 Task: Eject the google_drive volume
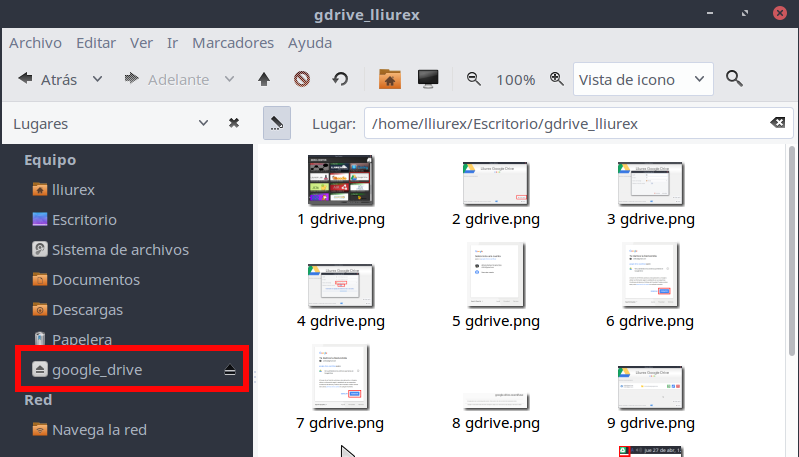(x=229, y=370)
